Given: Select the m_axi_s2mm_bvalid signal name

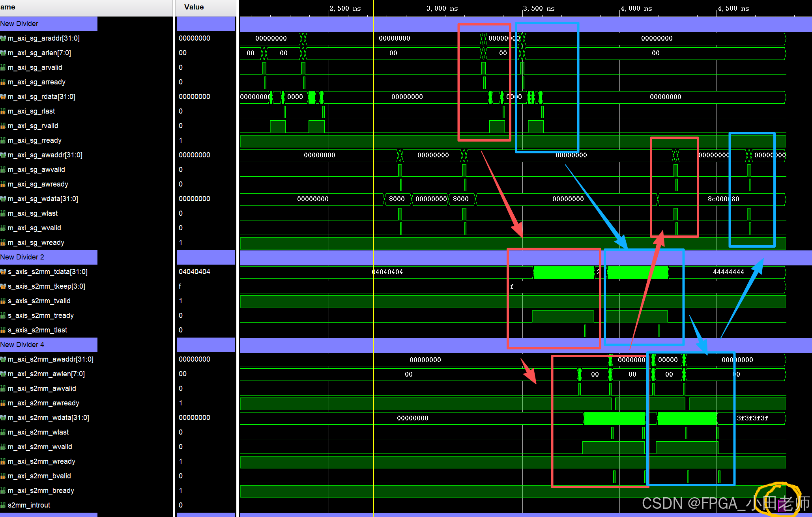Looking at the screenshot, I should (39, 476).
